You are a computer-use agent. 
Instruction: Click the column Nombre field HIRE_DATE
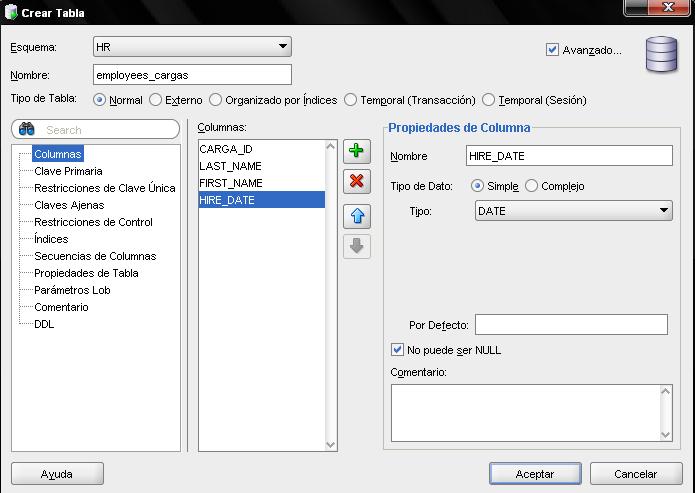coord(569,156)
